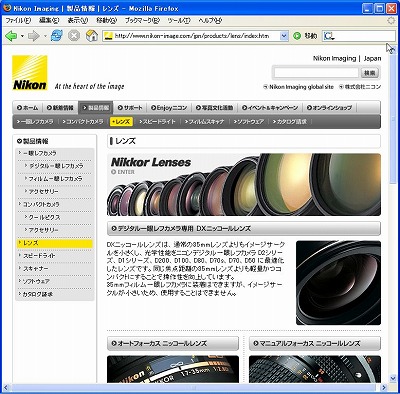Screen dimensions: 400x394
Task: Click the ENTER link on Nikkor banner
Action: click(x=123, y=172)
